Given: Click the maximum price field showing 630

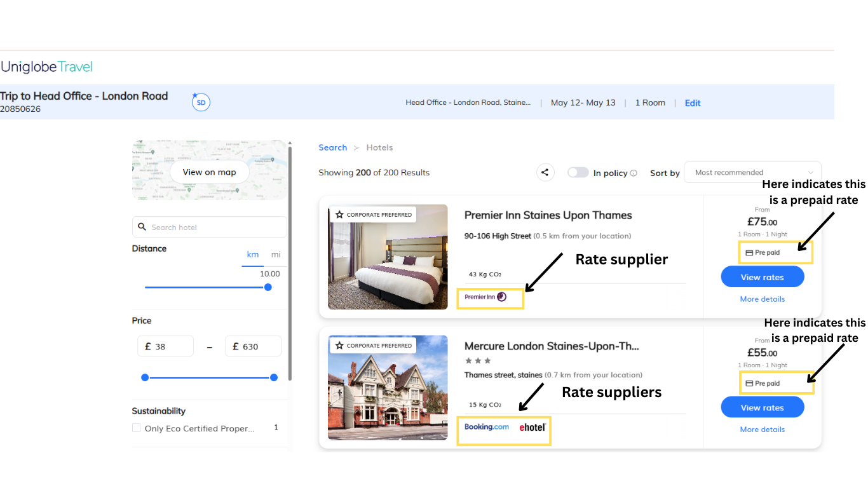Looking at the screenshot, I should (253, 346).
